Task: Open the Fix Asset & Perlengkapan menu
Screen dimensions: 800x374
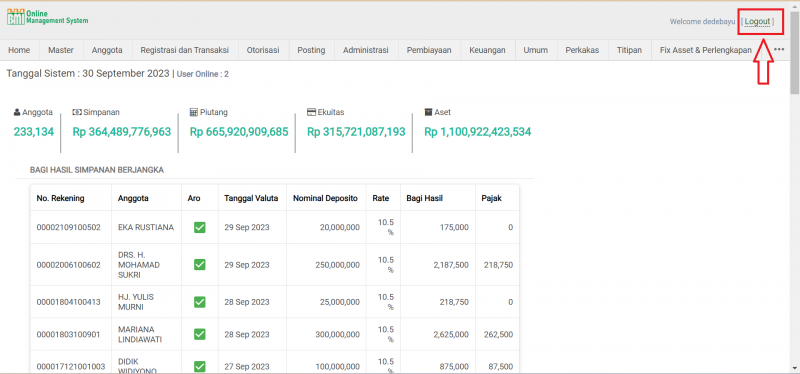Action: tap(706, 50)
